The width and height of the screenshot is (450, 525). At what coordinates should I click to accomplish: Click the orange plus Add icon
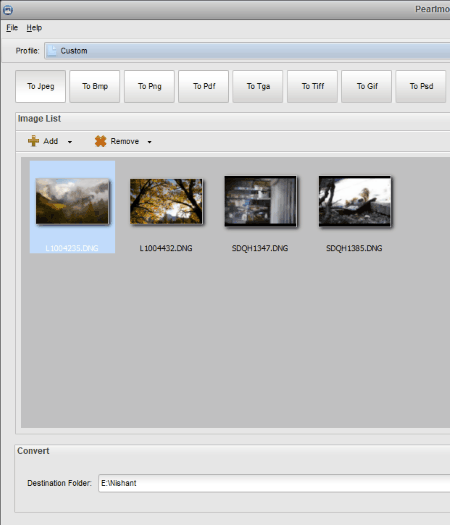point(33,141)
